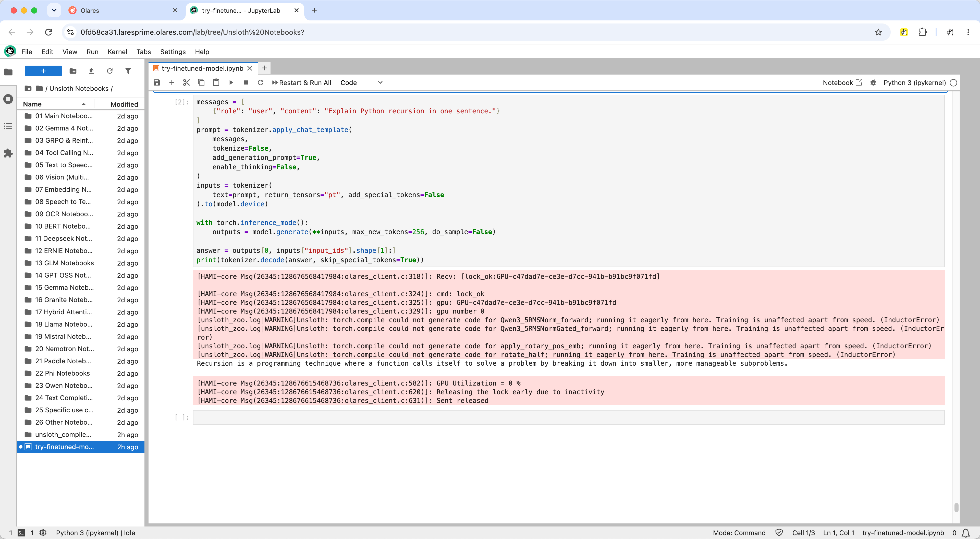
Task: Select Python 3 (ipykernel) kernel switcher
Action: pos(915,83)
